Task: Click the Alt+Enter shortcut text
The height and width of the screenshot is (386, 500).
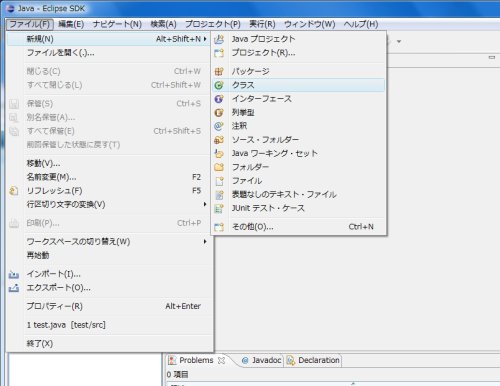Action: (x=183, y=306)
